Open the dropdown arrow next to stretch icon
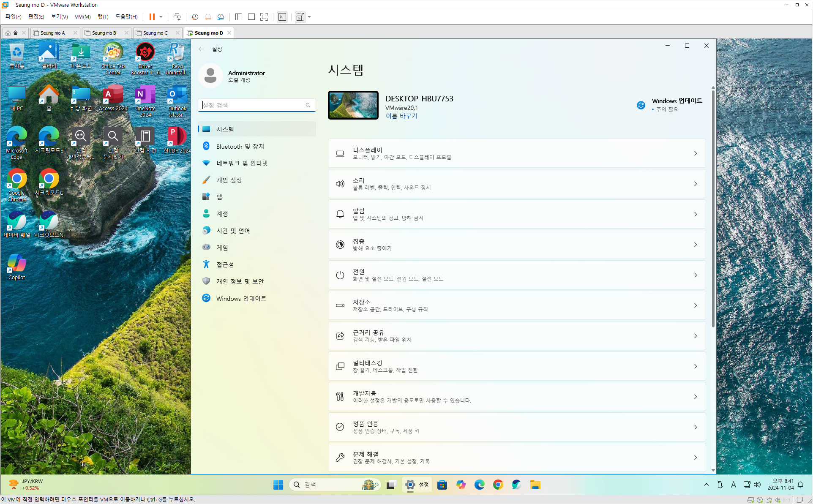813x504 pixels. pos(309,17)
